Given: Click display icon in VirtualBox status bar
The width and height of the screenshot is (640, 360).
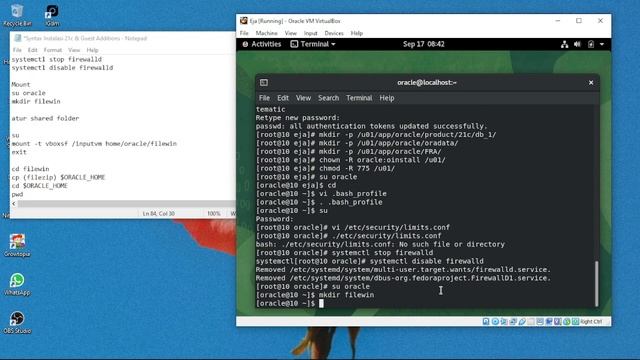Looking at the screenshot, I should [x=540, y=322].
